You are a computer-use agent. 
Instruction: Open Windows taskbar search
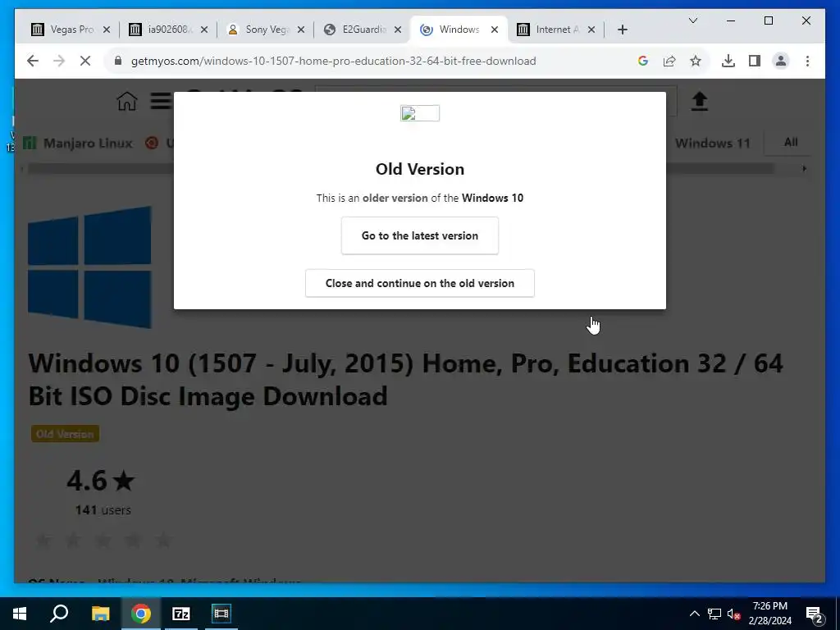[x=59, y=614]
